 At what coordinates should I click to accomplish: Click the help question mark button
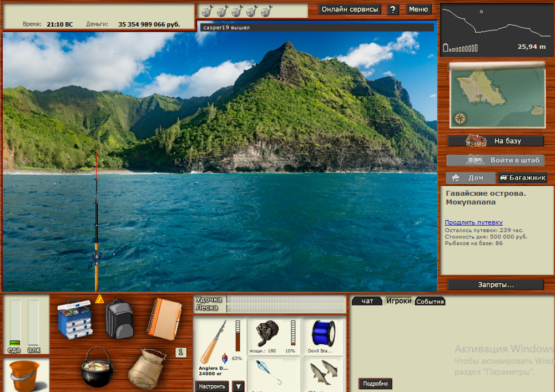[393, 9]
